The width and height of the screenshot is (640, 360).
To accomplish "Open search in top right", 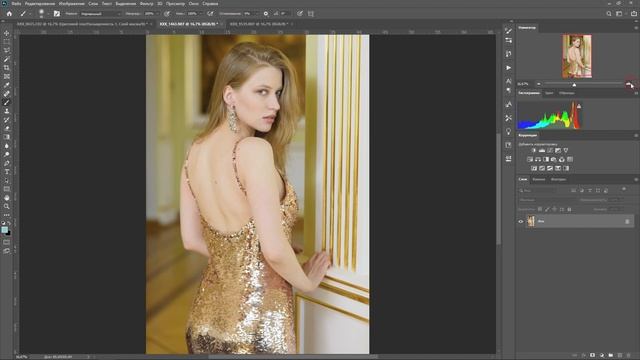I will 609,13.
